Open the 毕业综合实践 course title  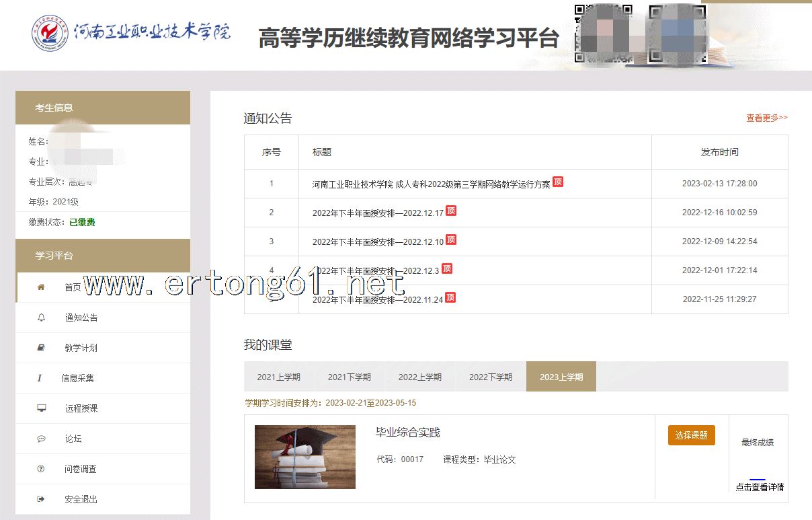[407, 433]
